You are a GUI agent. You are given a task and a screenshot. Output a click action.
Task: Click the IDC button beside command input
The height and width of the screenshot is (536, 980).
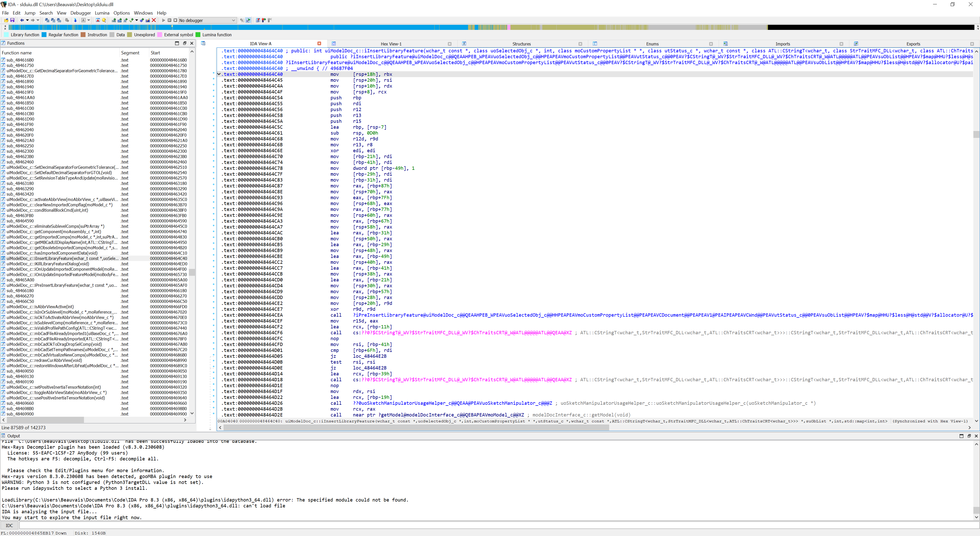point(9,525)
